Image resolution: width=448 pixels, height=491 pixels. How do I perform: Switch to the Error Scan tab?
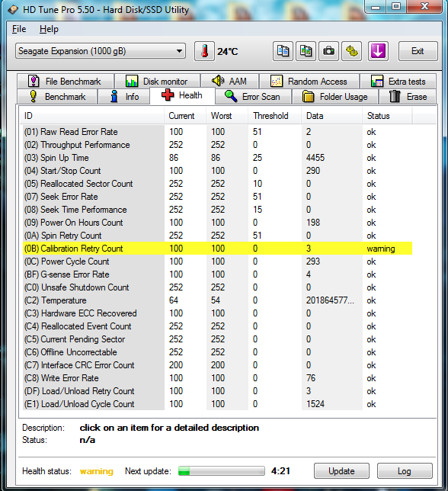(x=253, y=96)
